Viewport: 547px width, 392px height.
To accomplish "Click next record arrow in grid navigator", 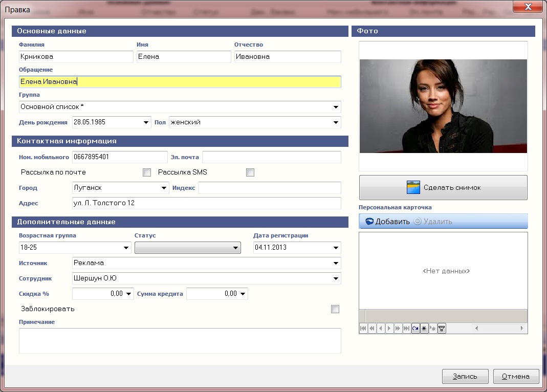I will click(389, 329).
